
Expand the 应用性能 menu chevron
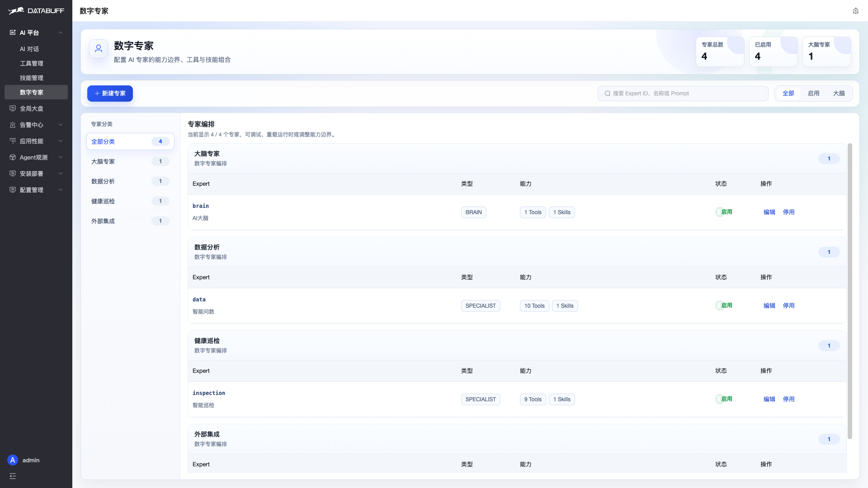tap(61, 141)
